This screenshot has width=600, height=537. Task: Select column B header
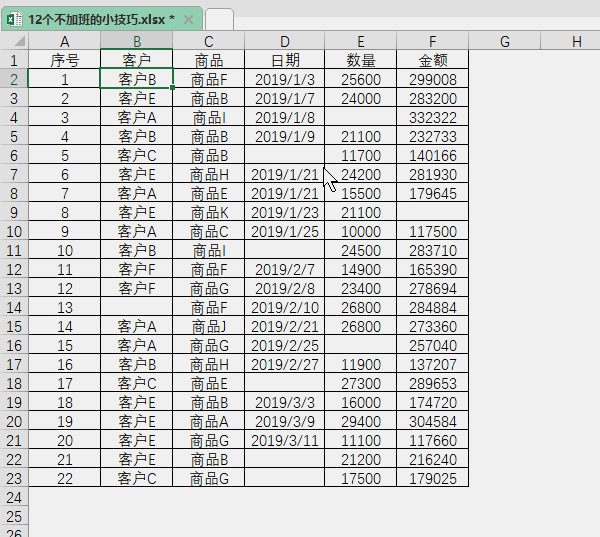click(x=136, y=41)
